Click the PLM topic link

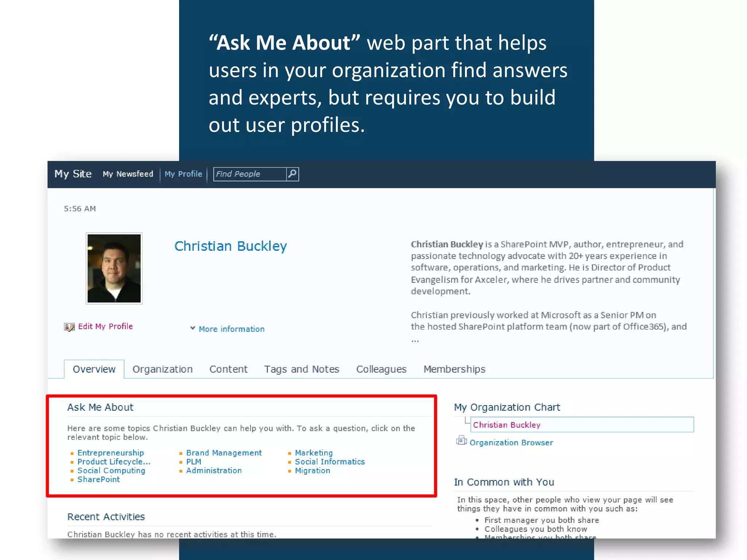(194, 462)
